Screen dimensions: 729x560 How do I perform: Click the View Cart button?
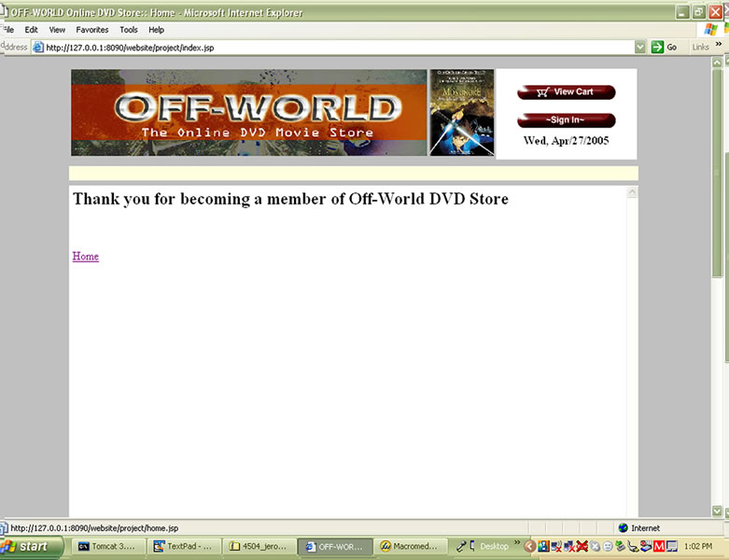pos(567,92)
